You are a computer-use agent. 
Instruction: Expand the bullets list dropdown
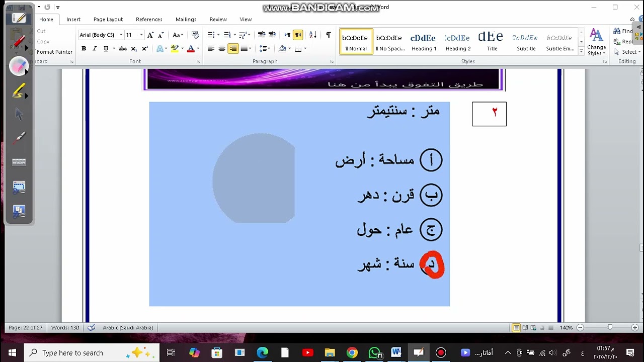tap(218, 35)
